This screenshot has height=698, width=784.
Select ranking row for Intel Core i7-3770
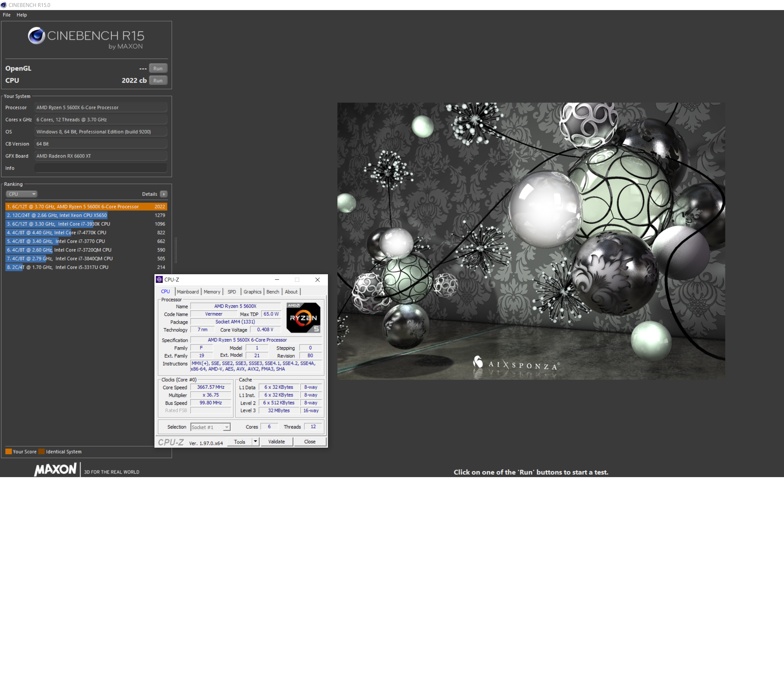[86, 241]
